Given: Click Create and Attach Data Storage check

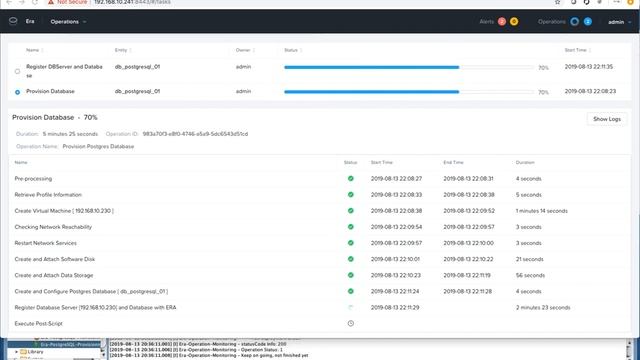Looking at the screenshot, I should tap(351, 275).
